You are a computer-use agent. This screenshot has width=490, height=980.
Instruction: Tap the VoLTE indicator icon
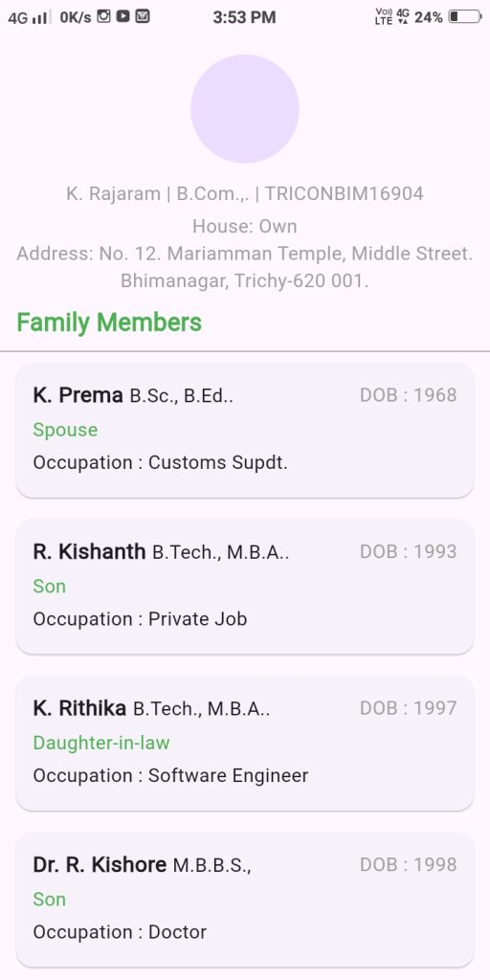(384, 17)
